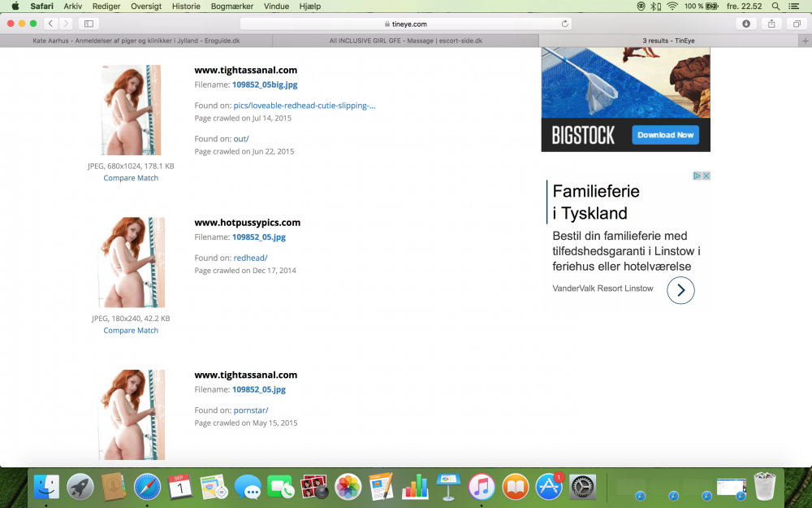Open the Bogmærker menu

point(232,7)
